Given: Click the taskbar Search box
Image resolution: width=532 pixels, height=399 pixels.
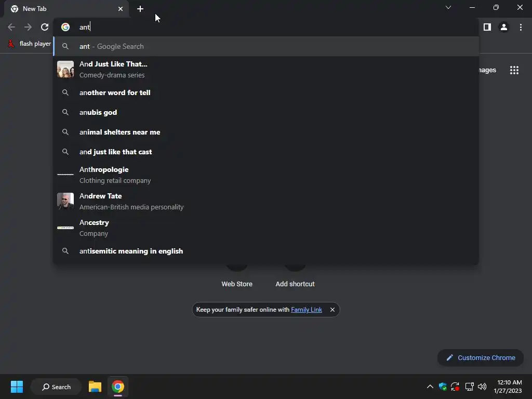Looking at the screenshot, I should click(x=56, y=387).
